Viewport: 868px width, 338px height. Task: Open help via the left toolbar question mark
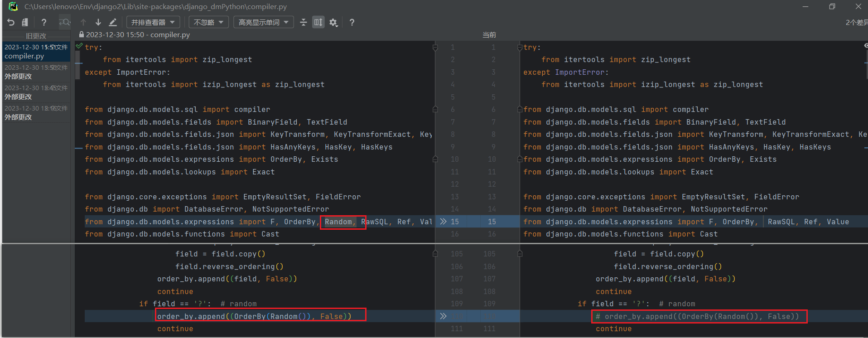pyautogui.click(x=44, y=22)
